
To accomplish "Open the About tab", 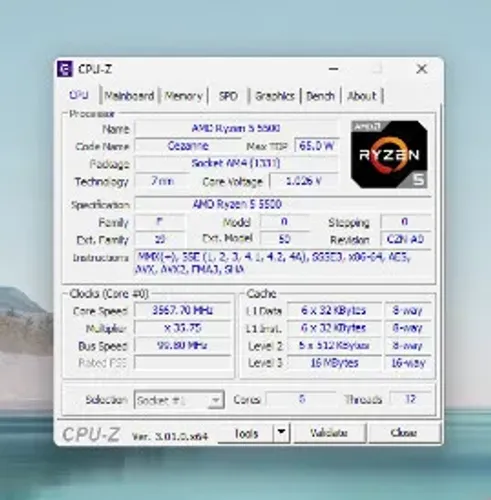I will [x=362, y=96].
